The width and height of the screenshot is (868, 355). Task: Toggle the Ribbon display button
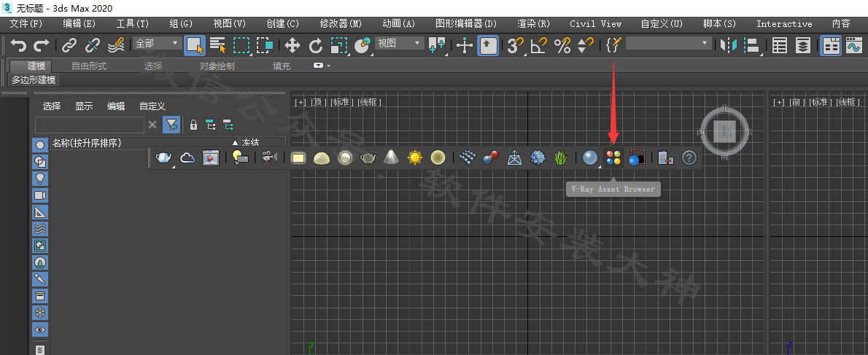click(x=831, y=45)
